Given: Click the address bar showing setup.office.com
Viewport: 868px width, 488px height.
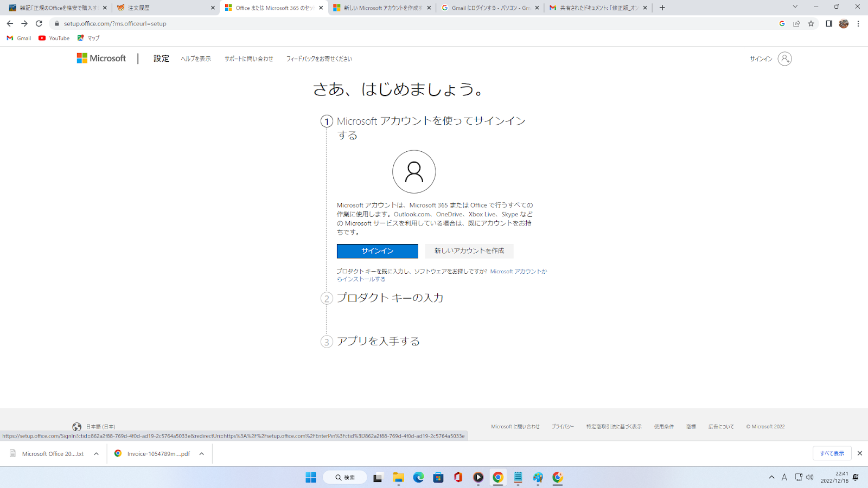Looking at the screenshot, I should coord(412,23).
